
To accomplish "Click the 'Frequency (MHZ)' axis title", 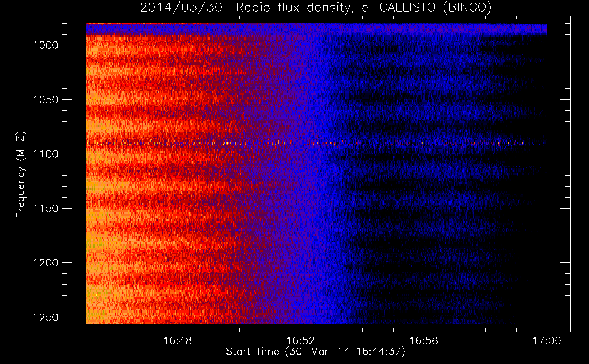I will [x=21, y=174].
